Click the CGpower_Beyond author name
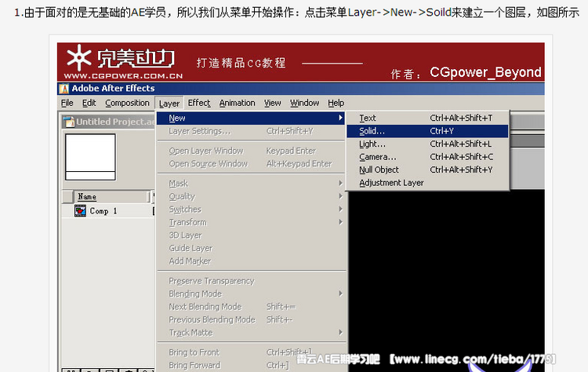 click(x=485, y=72)
